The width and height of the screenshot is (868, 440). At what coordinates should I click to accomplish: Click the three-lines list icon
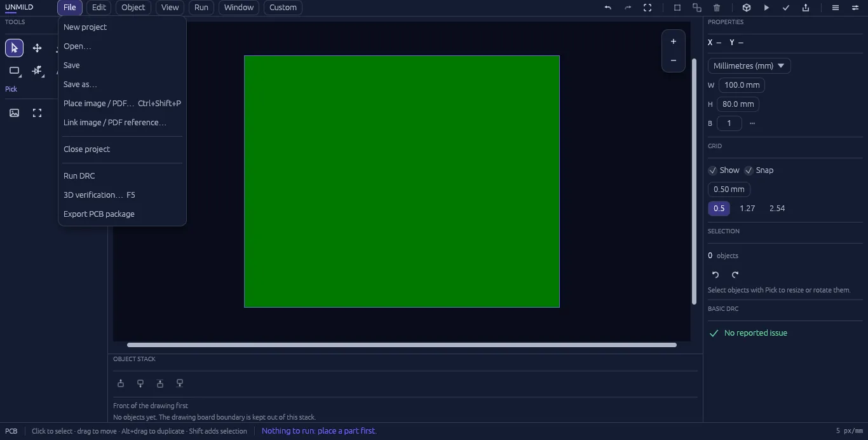(x=836, y=8)
